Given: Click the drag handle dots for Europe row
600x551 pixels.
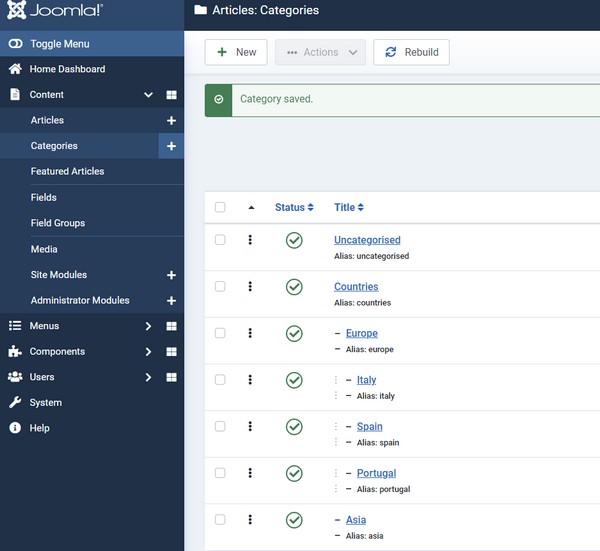Looking at the screenshot, I should click(250, 333).
